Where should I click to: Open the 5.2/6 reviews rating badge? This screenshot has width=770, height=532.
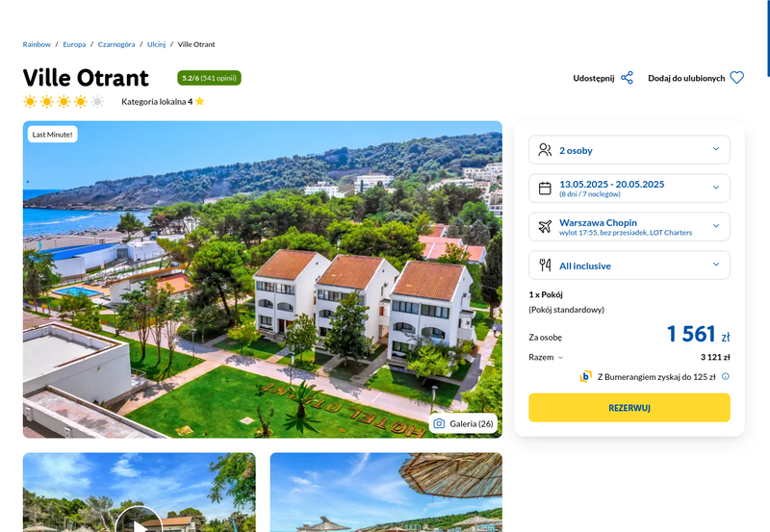click(209, 78)
